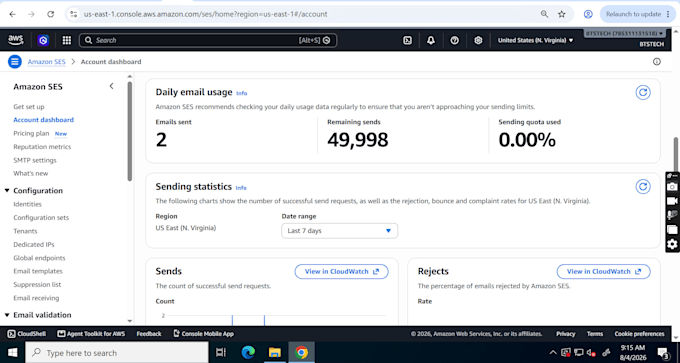
Task: Open the Windows notification center
Action: pyautogui.click(x=664, y=353)
